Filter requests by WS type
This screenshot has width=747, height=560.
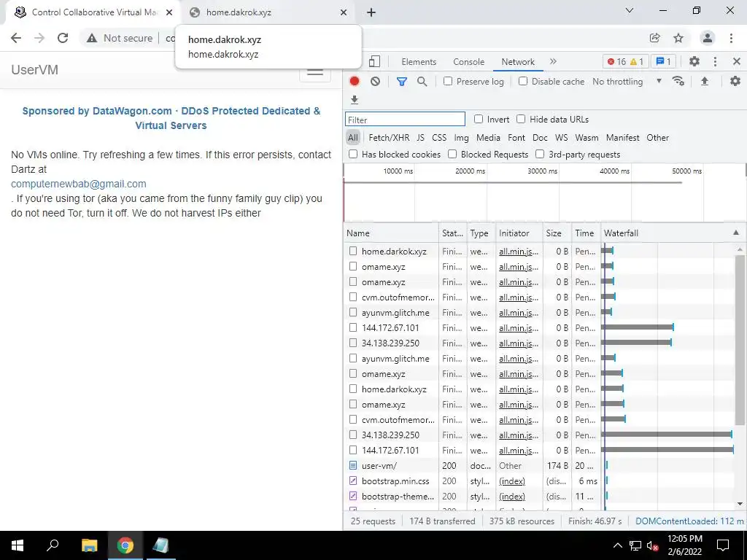561,138
